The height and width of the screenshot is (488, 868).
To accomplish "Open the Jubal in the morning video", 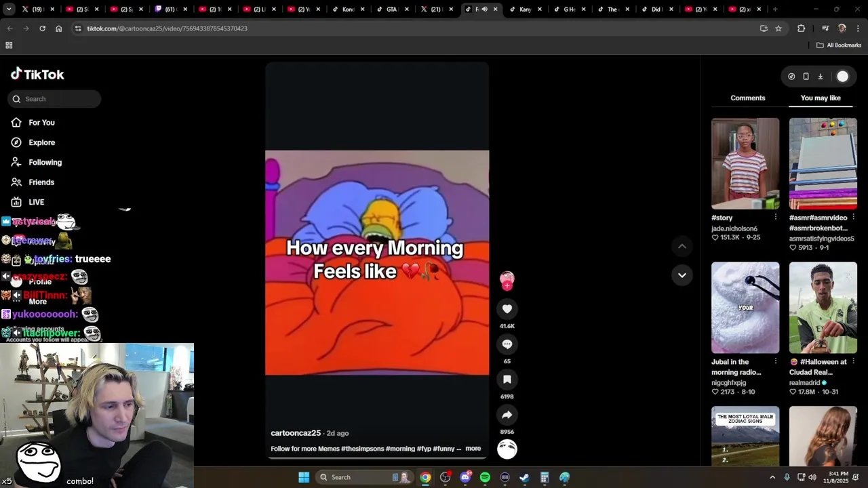I will (745, 308).
